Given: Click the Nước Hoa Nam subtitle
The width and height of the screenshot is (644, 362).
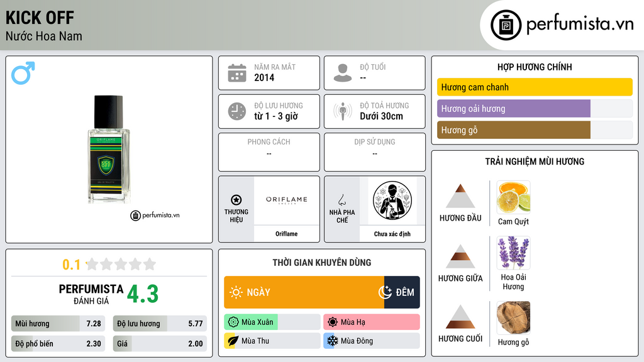Looking at the screenshot, I should (44, 36).
